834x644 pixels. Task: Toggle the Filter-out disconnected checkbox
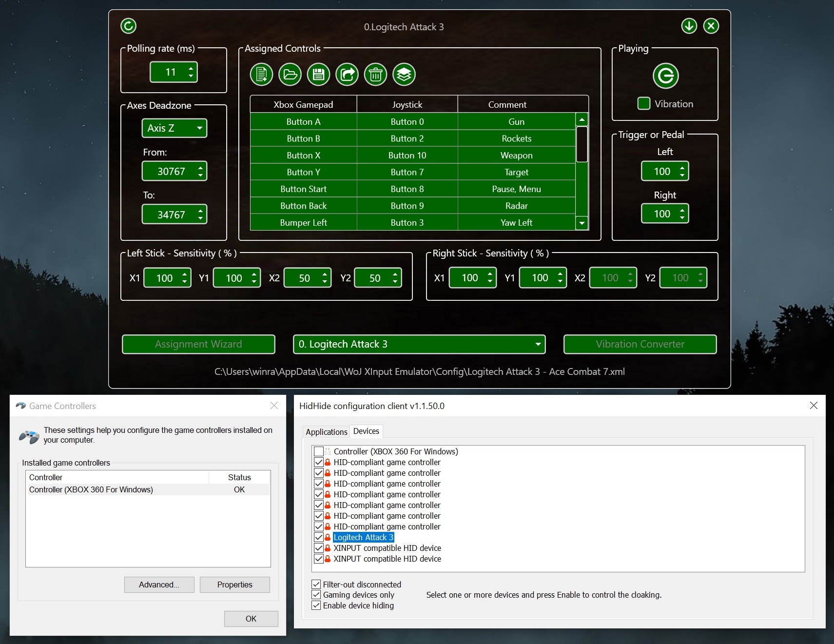pyautogui.click(x=316, y=584)
